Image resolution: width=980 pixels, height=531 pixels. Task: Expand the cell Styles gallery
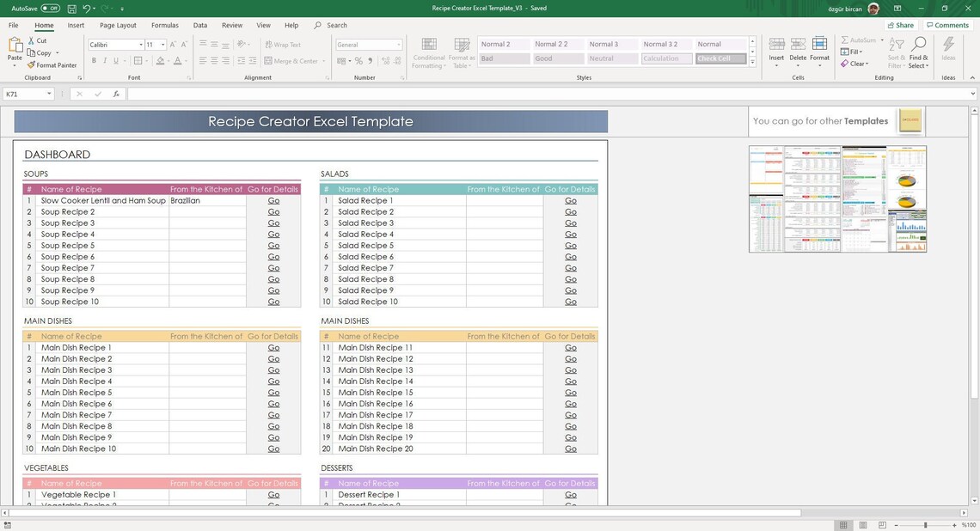[752, 62]
